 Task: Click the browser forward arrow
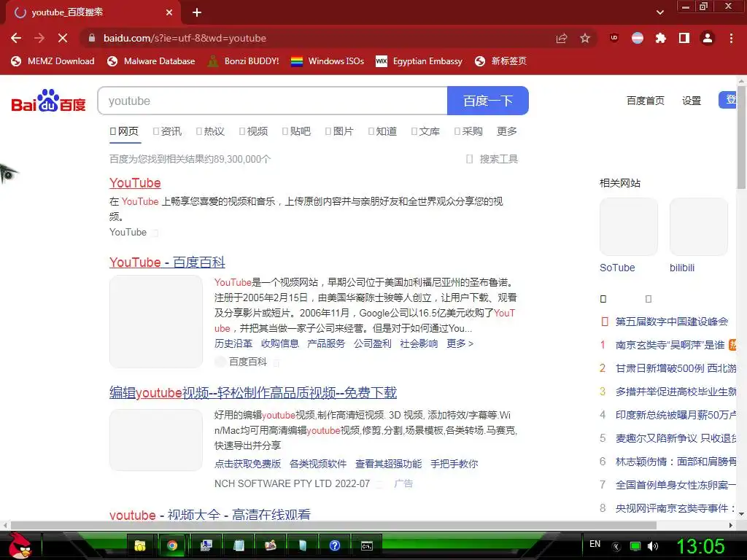click(39, 38)
